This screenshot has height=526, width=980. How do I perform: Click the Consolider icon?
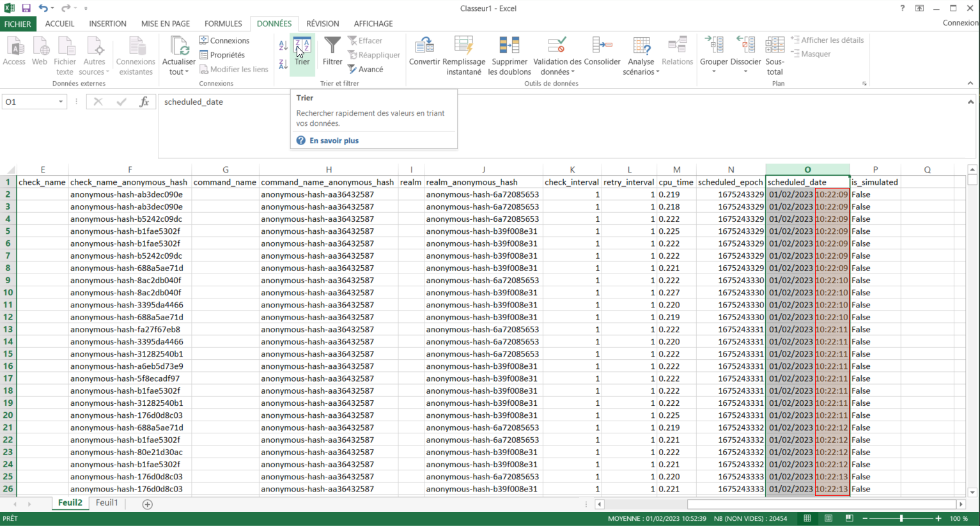[x=602, y=46]
